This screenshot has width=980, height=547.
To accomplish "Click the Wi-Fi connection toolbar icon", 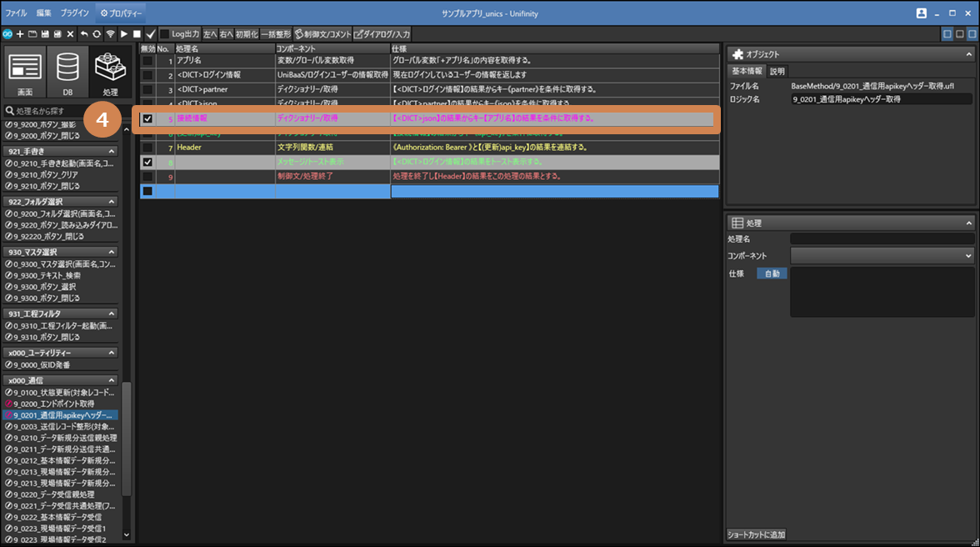I will 110,34.
